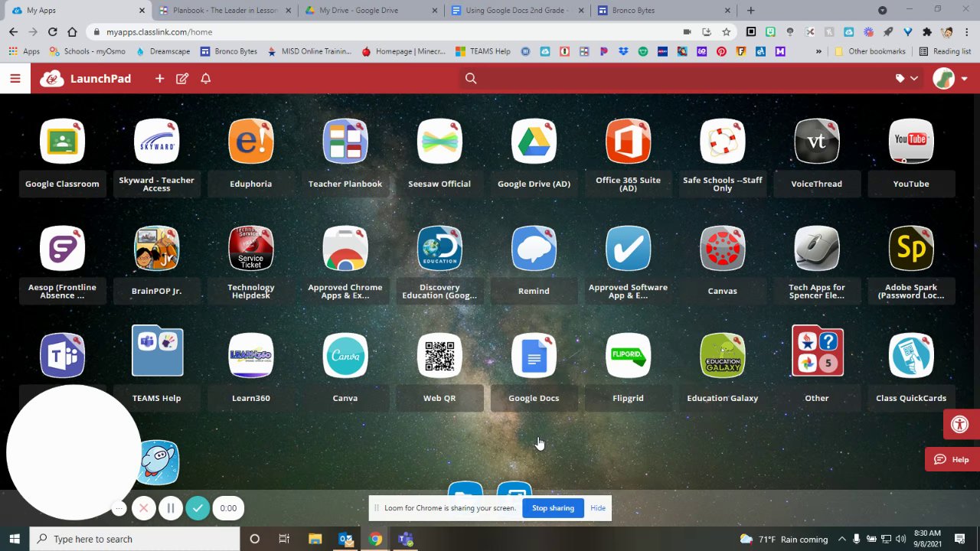Open the Eduphoria app

251,141
